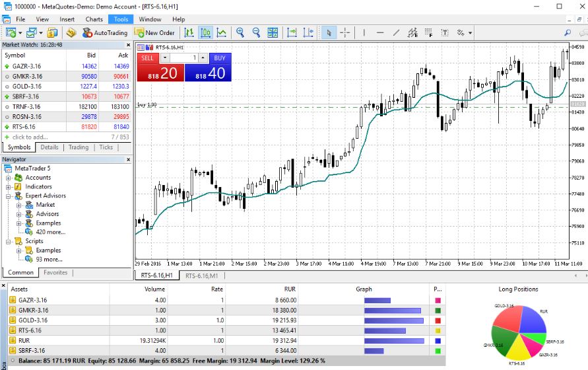Toggle chart shift from right edge
Image resolution: width=588 pixels, height=370 pixels.
pyautogui.click(x=308, y=32)
